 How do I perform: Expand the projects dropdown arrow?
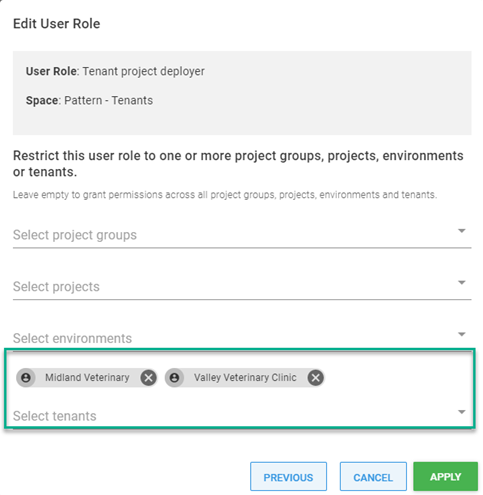click(x=461, y=282)
